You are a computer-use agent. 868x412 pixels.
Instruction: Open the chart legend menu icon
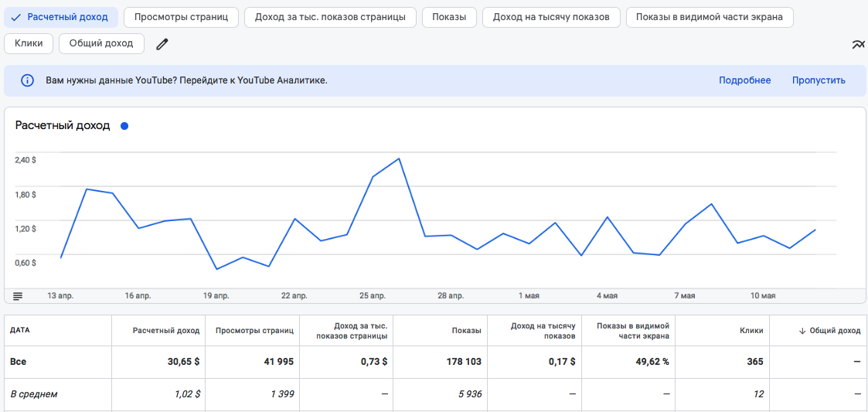click(x=18, y=295)
